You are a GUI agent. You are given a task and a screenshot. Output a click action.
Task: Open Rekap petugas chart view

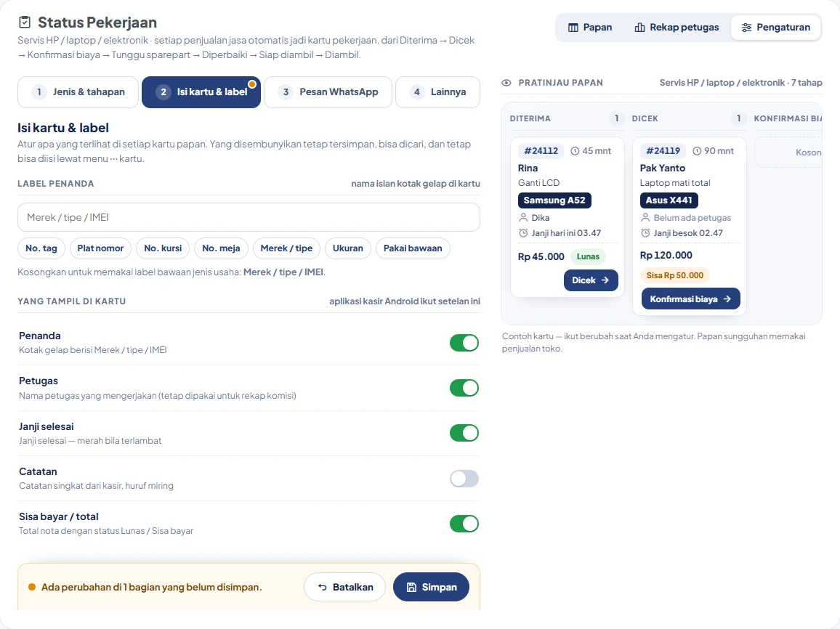(677, 28)
